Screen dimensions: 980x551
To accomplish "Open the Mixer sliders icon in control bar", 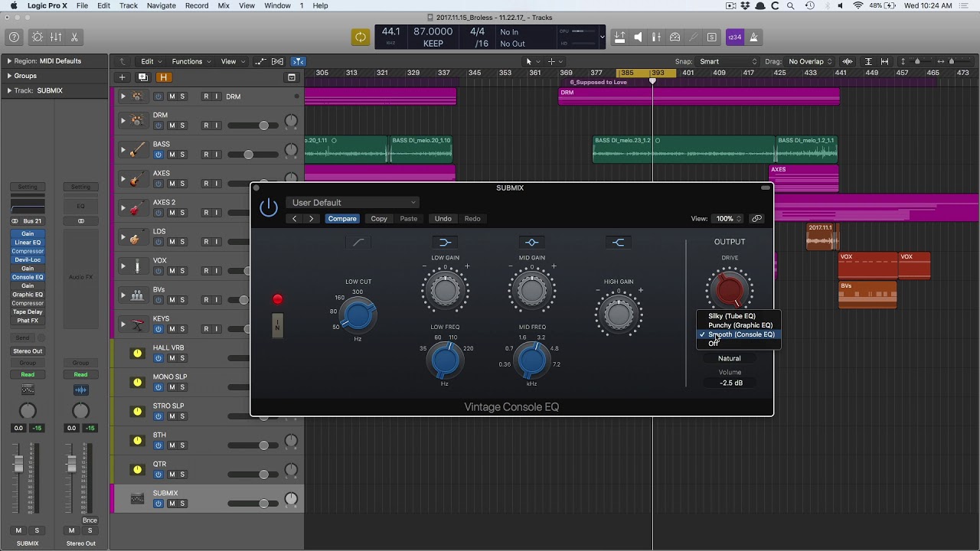I will (56, 37).
